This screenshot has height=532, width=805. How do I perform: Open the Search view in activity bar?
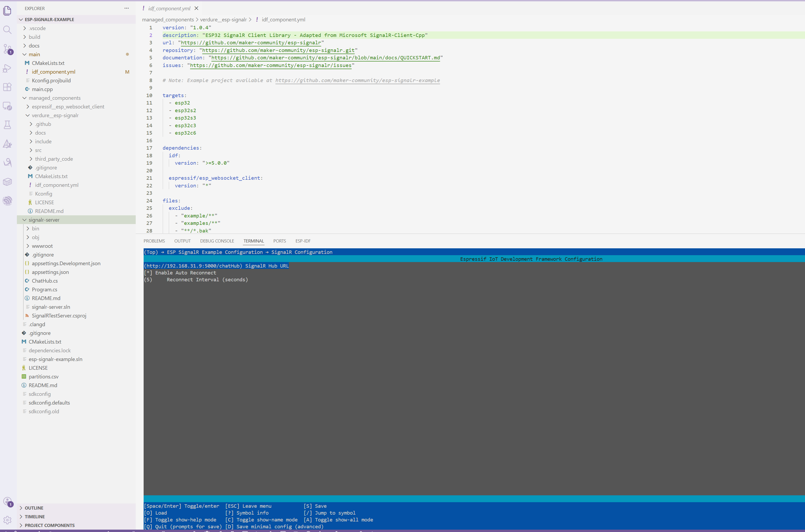point(7,30)
